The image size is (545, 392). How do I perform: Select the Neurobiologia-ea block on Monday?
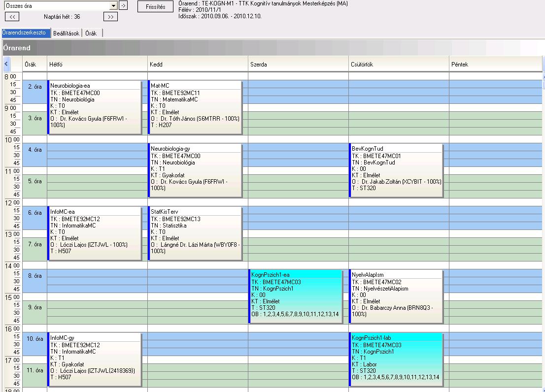95,107
